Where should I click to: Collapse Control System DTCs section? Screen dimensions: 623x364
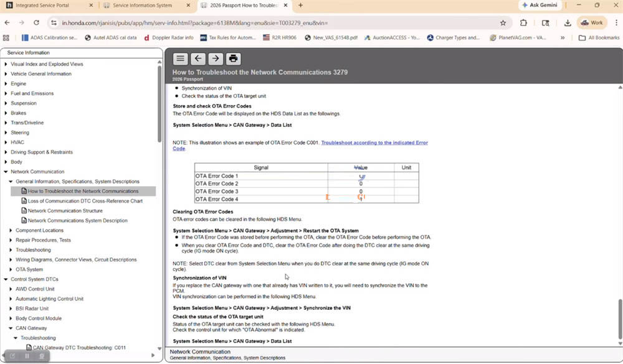point(6,279)
